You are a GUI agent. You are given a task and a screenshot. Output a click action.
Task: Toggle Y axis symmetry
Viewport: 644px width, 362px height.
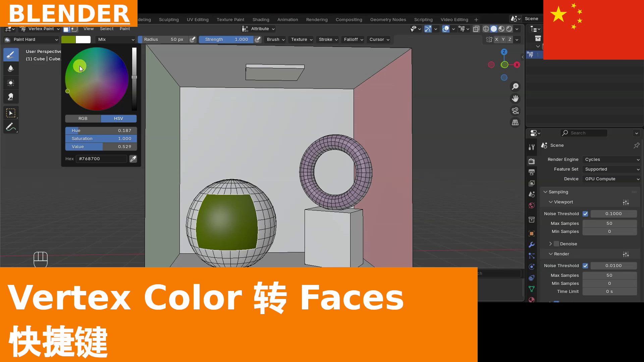(503, 40)
